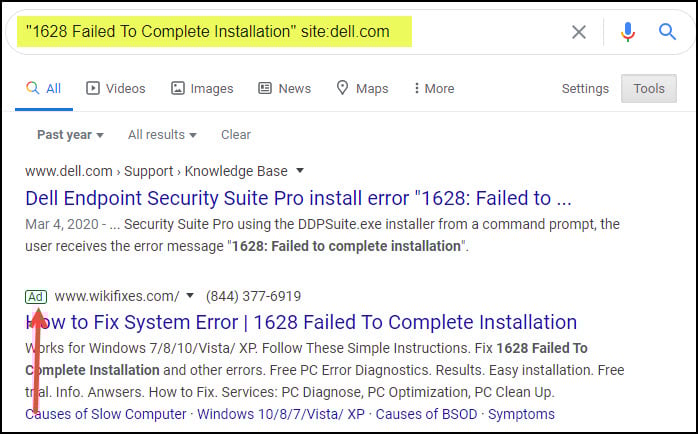Viewport: 698px width, 434px height.
Task: Start voice search with microphone icon
Action: (x=628, y=32)
